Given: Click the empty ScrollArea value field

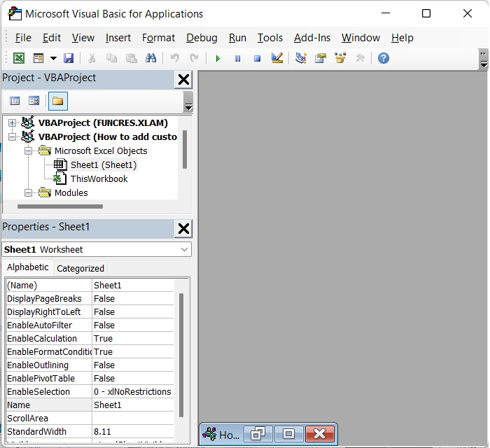Looking at the screenshot, I should point(133,419).
